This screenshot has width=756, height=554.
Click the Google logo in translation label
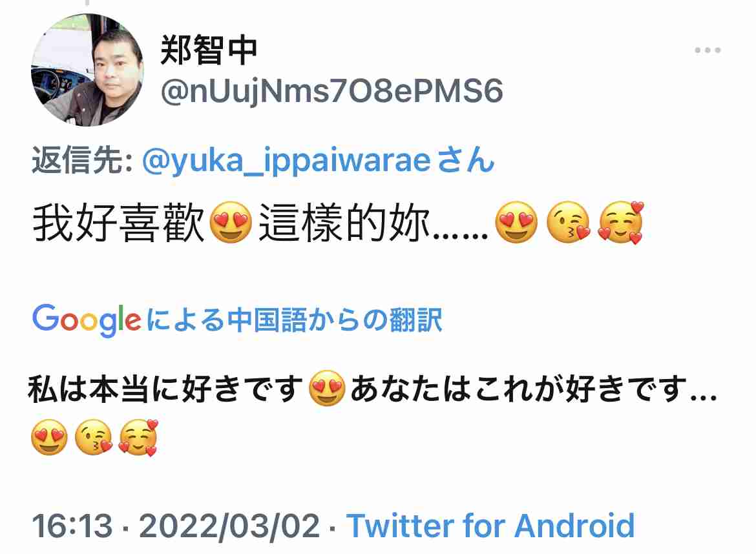tap(87, 320)
